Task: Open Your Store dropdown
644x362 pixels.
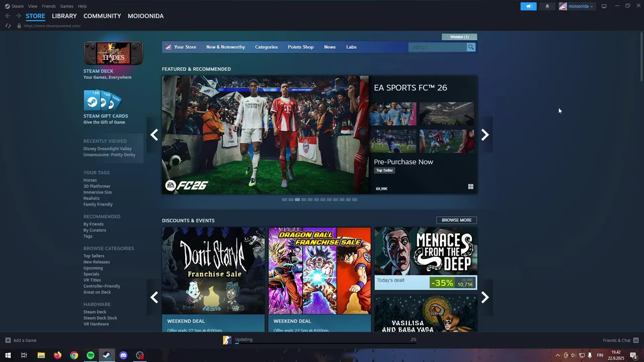Action: (181, 47)
